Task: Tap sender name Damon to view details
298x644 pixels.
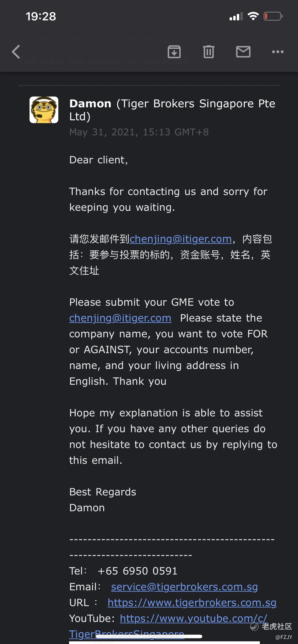Action: [x=90, y=103]
